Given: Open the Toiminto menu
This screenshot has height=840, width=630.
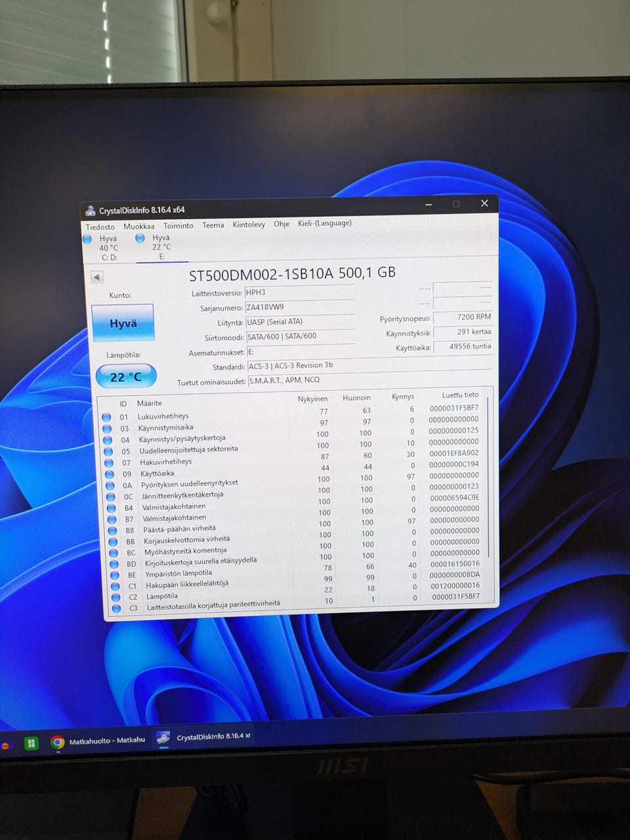Looking at the screenshot, I should coord(178,225).
